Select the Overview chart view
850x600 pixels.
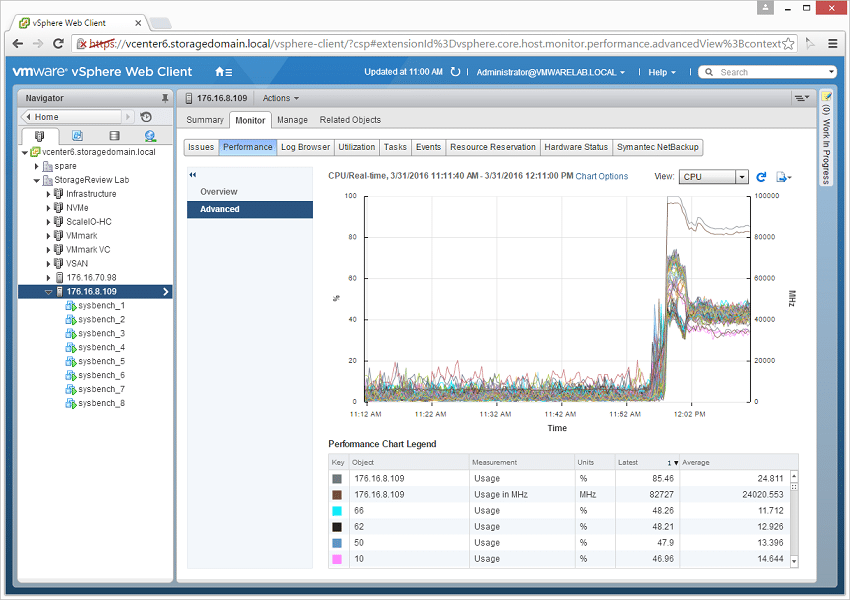[x=250, y=192]
